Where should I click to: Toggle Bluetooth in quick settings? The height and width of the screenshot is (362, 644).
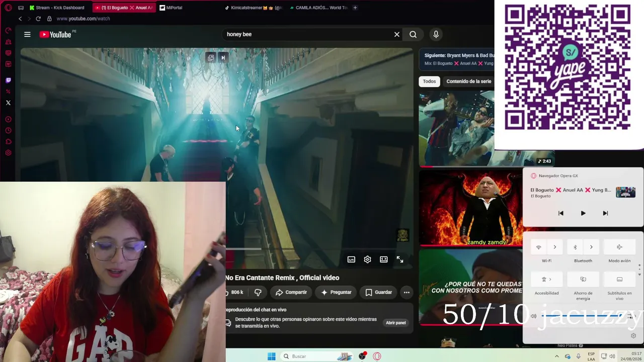coord(575,247)
